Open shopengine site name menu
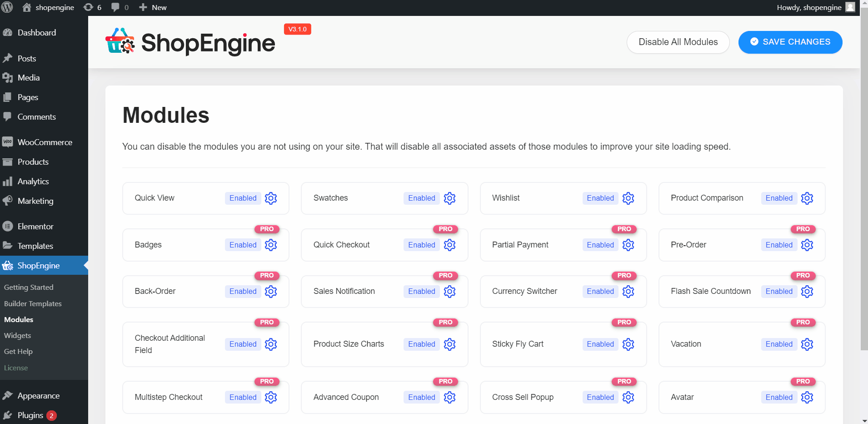Viewport: 868px width, 424px height. click(48, 7)
